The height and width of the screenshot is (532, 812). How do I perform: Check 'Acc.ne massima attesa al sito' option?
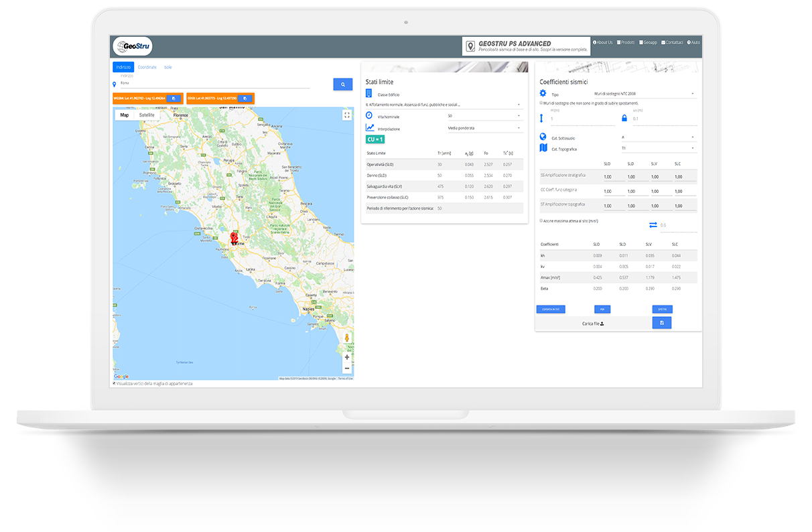tap(541, 220)
